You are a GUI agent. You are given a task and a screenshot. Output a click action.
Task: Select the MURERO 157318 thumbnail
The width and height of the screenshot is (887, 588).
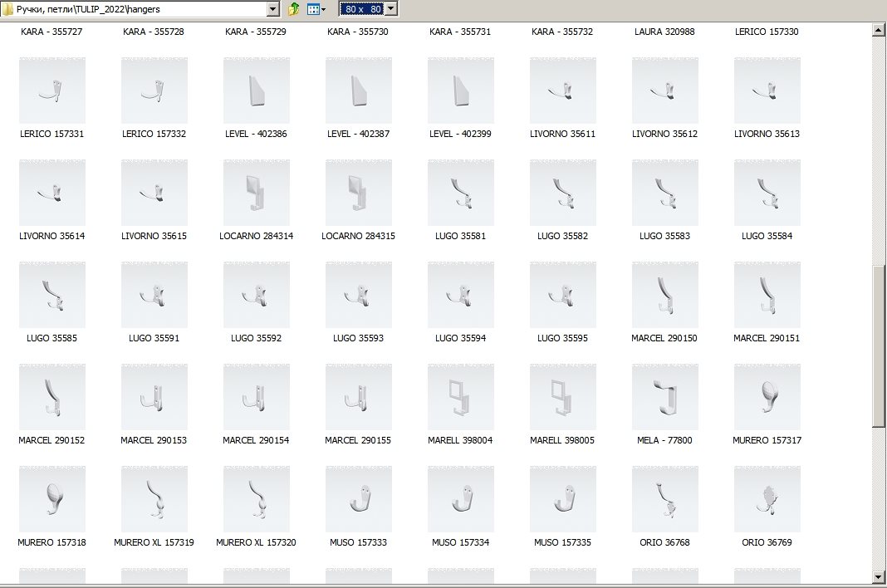pyautogui.click(x=52, y=499)
